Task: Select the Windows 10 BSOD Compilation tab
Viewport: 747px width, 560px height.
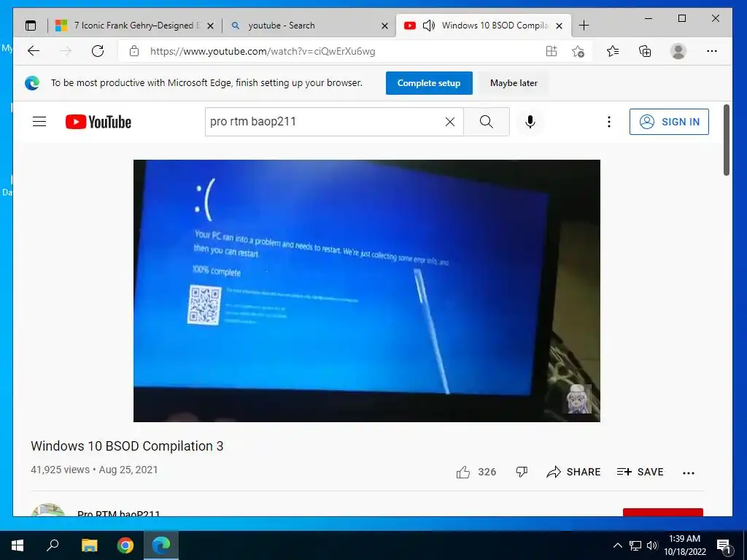Action: tap(484, 26)
